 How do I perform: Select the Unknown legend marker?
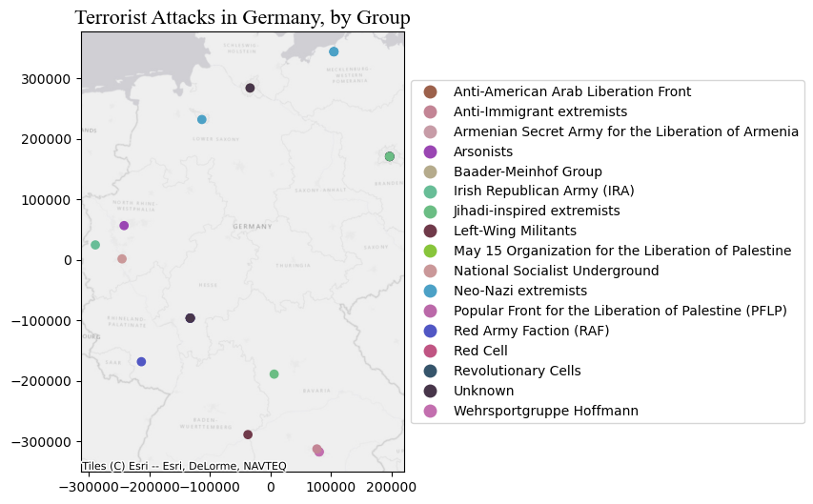(430, 391)
